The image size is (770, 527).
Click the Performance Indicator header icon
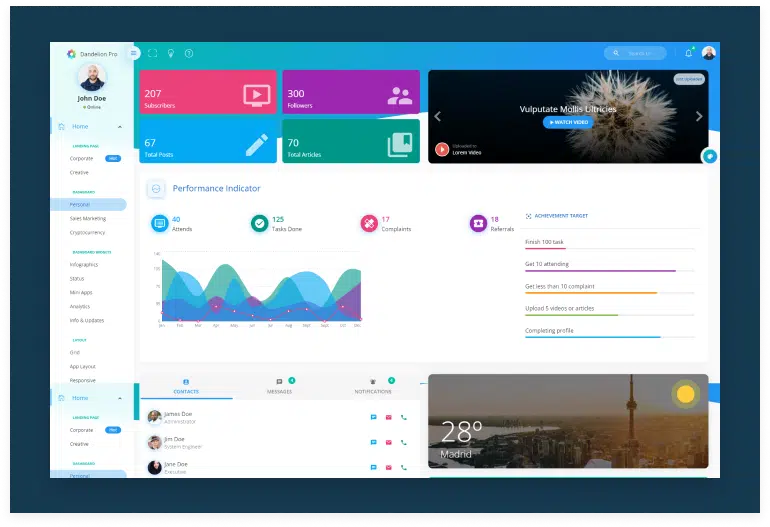pos(156,189)
